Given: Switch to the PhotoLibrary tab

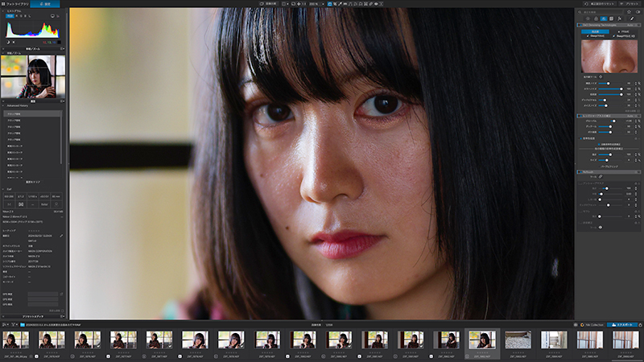Looking at the screenshot, I should tap(14, 4).
